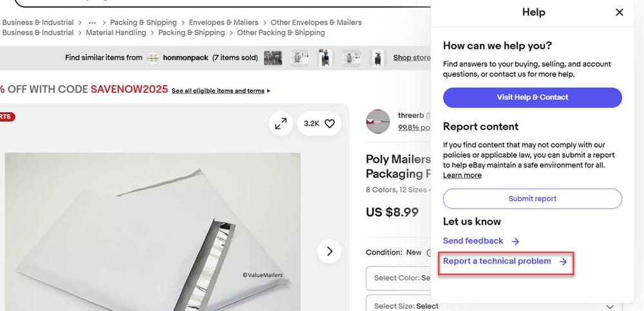Show next product image with arrow
Image resolution: width=644 pixels, height=311 pixels.
pyautogui.click(x=329, y=251)
